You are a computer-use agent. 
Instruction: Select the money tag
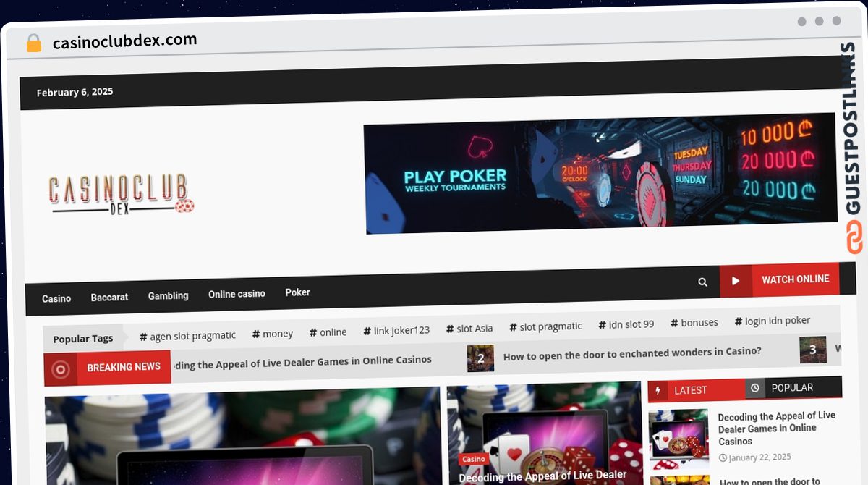point(273,334)
